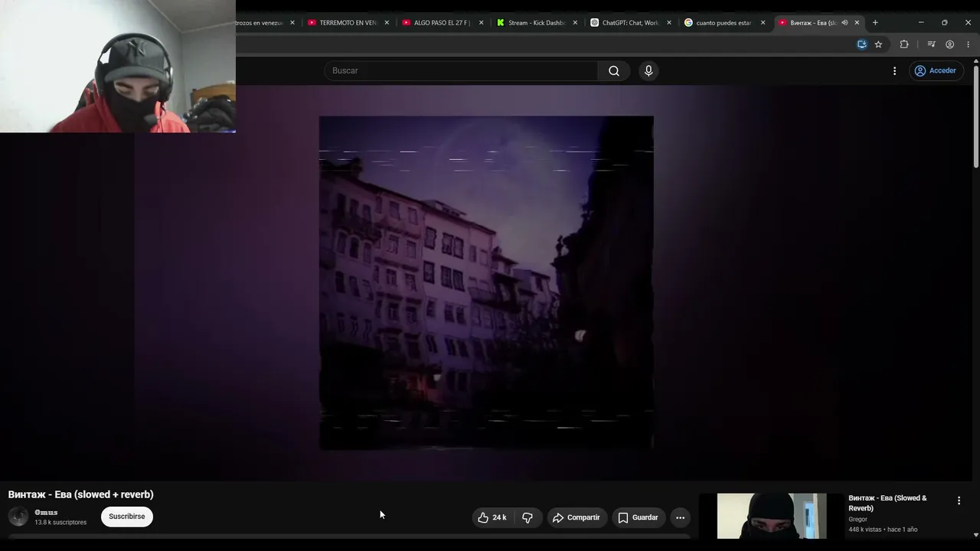The image size is (980, 551).
Task: Click the 13.8 k suscriptores text
Action: coord(60,523)
